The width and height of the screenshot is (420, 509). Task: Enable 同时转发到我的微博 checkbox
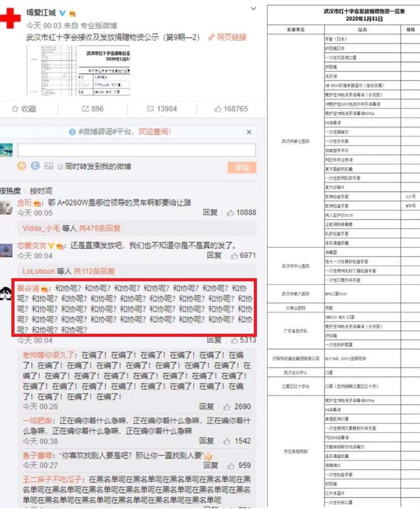click(x=60, y=167)
